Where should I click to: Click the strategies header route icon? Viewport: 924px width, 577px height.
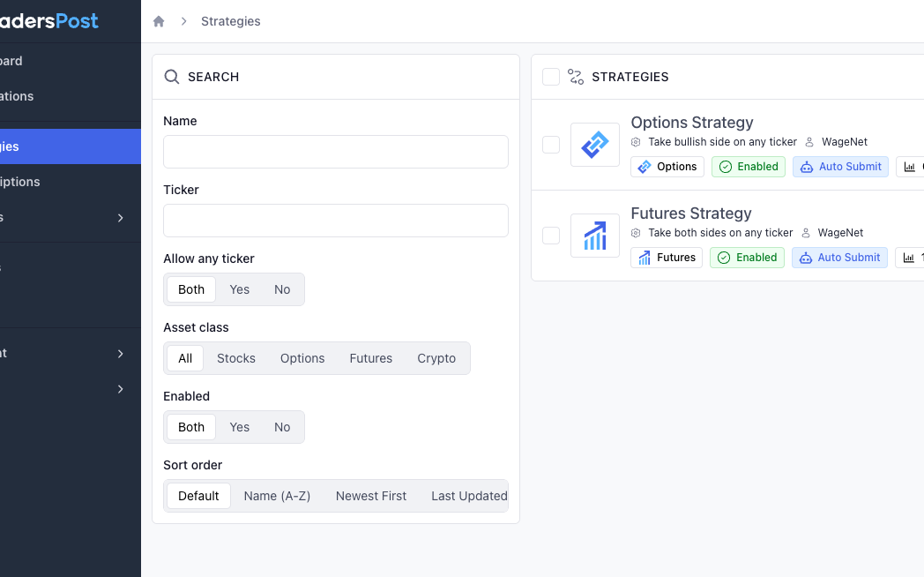576,77
